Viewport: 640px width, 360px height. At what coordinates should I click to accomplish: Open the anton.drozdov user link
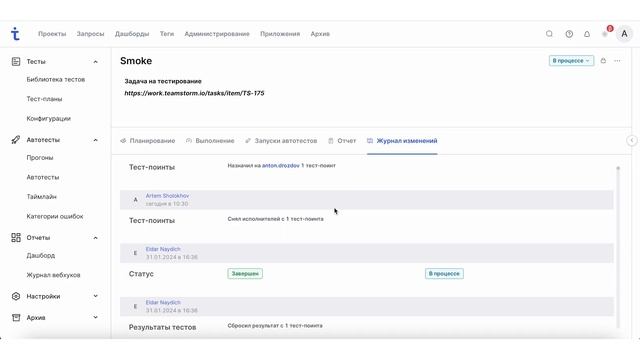[x=280, y=165]
